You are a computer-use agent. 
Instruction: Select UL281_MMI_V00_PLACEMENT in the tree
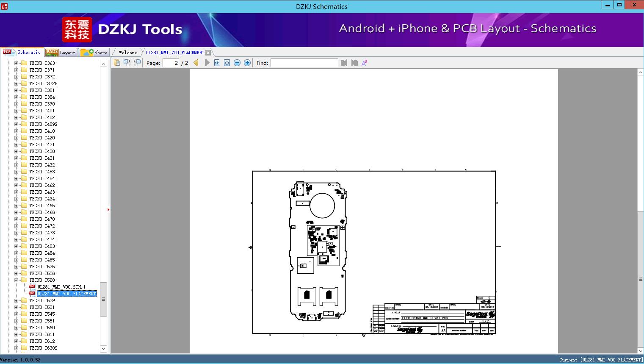tap(67, 294)
